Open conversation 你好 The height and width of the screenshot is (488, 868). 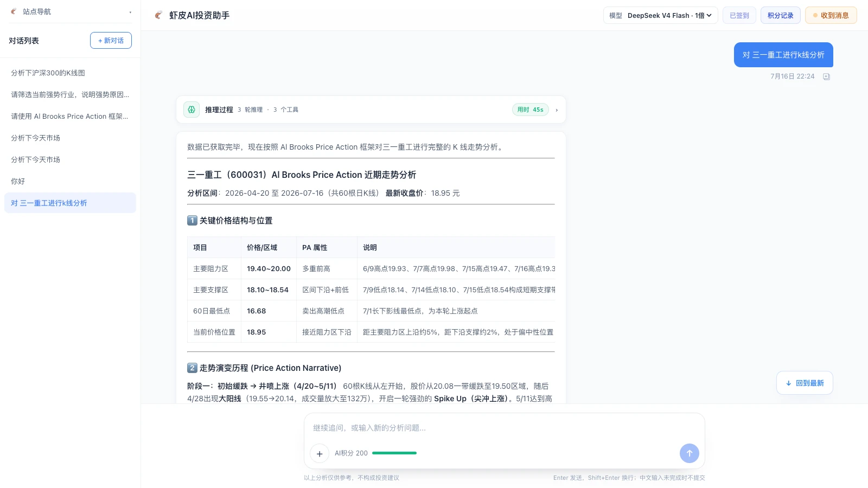click(x=70, y=181)
